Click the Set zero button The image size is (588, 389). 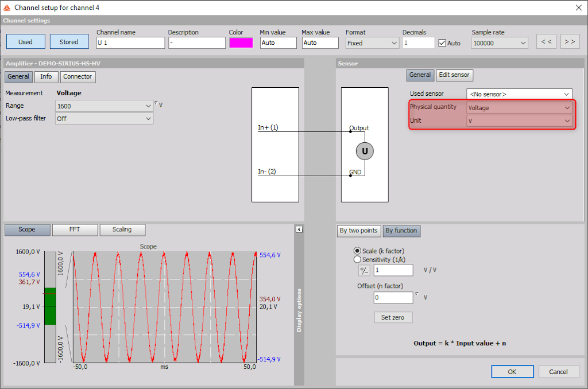pyautogui.click(x=393, y=317)
